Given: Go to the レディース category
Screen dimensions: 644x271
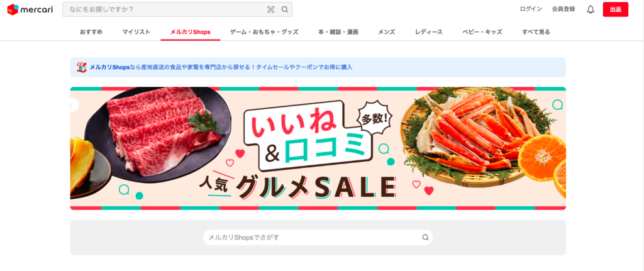Looking at the screenshot, I should pos(429,31).
